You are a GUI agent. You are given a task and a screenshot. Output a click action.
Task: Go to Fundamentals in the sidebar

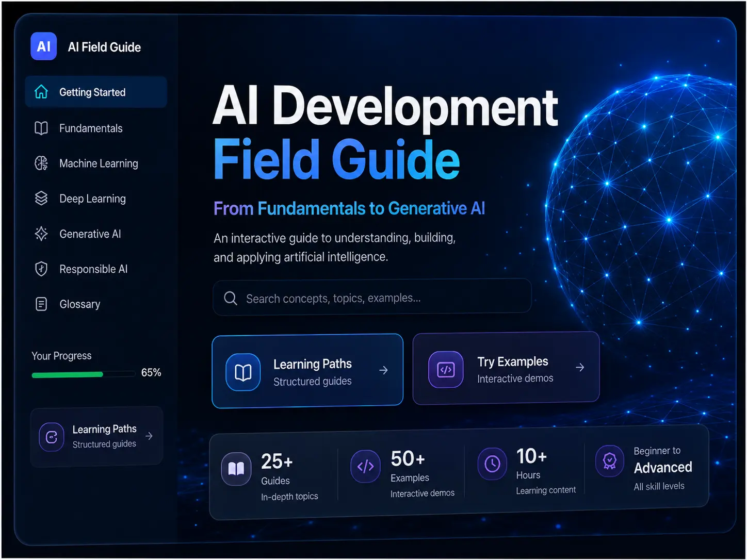point(96,128)
